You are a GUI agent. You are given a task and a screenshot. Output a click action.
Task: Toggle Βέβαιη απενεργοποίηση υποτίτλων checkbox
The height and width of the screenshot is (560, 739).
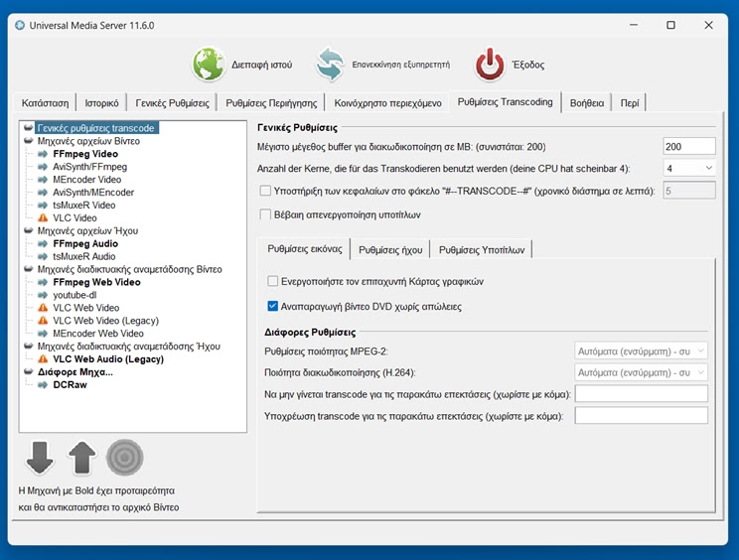[265, 214]
